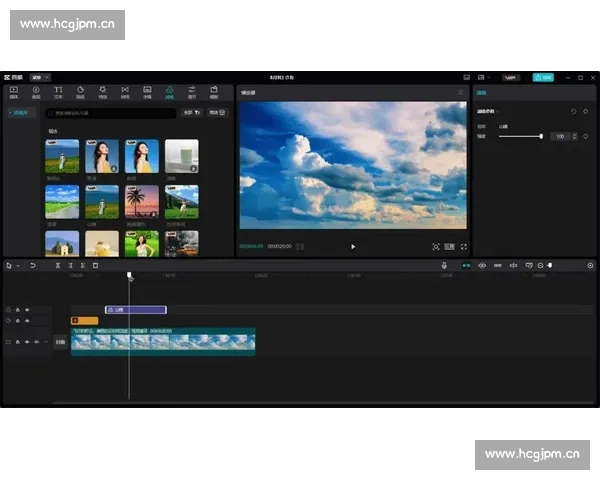Screen dimensions: 600x480
Task: Click the teal Export button
Action: pos(543,76)
